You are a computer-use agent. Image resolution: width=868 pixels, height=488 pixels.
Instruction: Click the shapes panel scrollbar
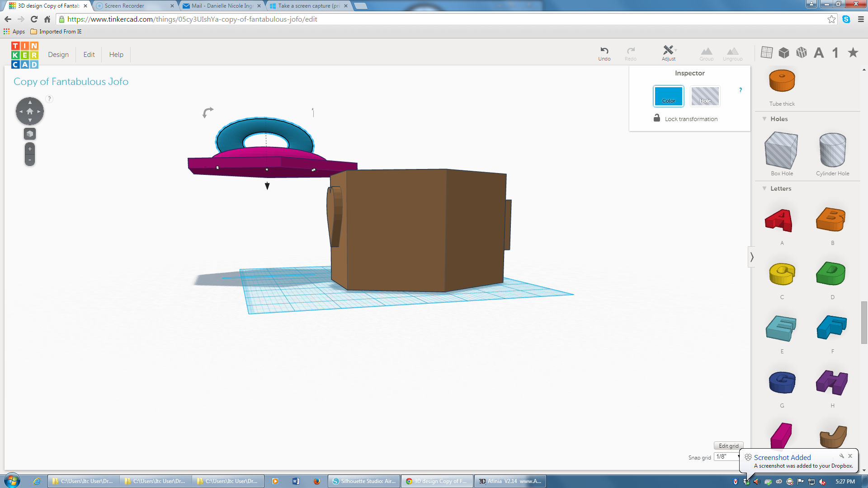click(x=864, y=323)
